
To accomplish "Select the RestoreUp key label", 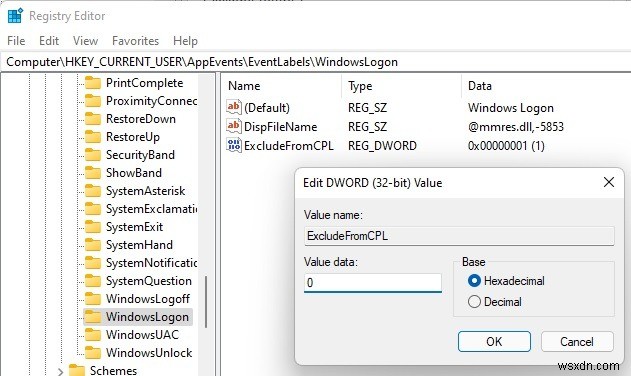I will pyautogui.click(x=133, y=137).
